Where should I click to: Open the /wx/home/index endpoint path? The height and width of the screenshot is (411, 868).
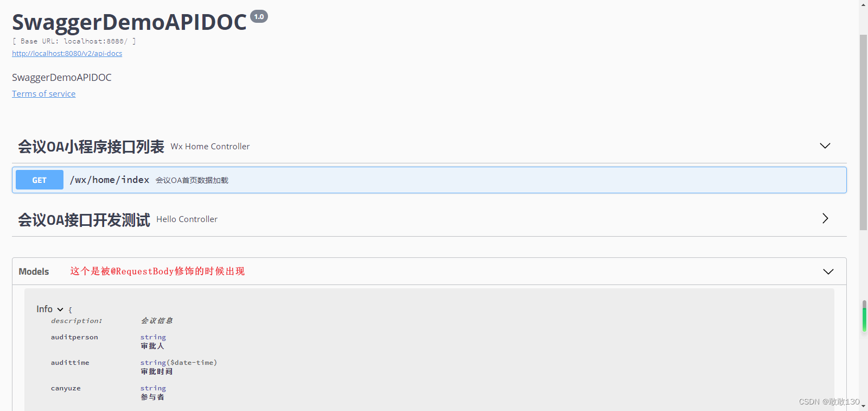(x=110, y=180)
